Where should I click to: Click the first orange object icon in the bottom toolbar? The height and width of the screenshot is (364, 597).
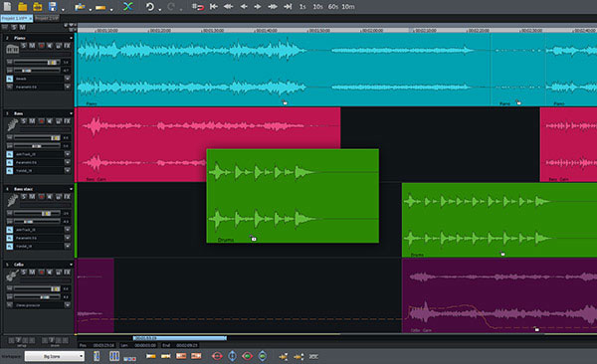[x=151, y=356]
